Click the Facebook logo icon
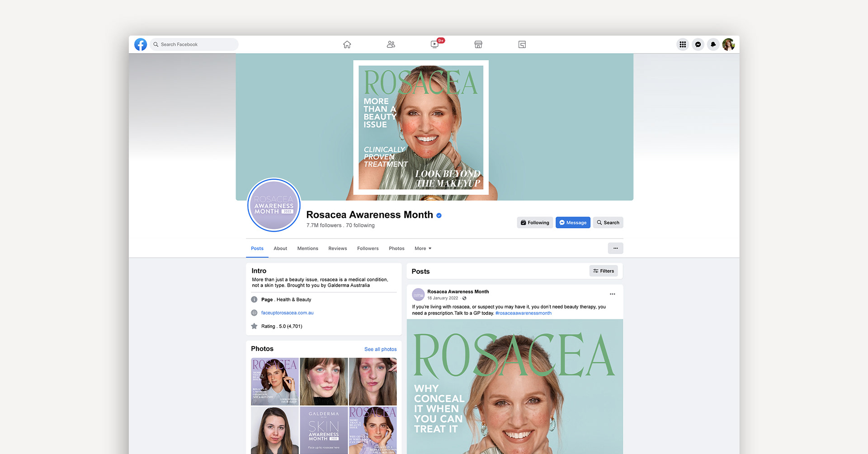This screenshot has width=868, height=454. (x=141, y=44)
